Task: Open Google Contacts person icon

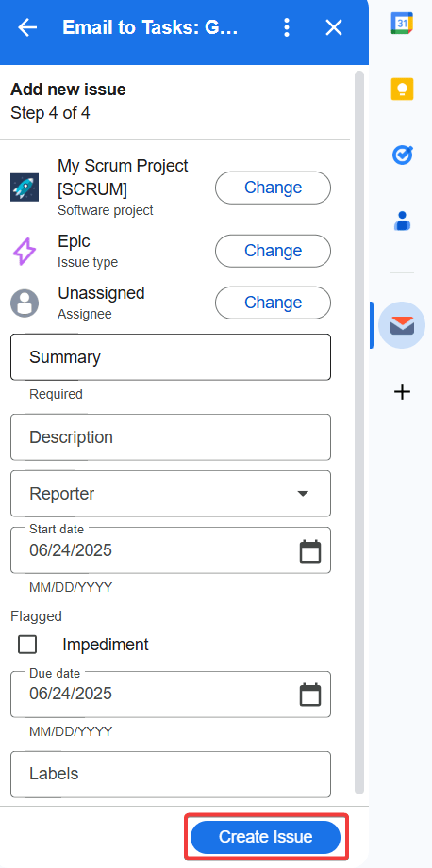Action: (x=402, y=221)
